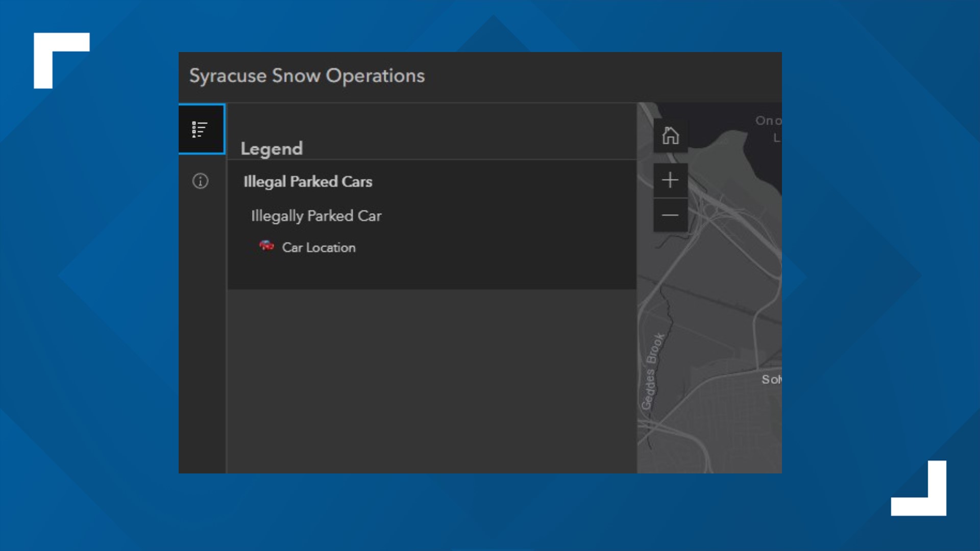
Task: Open the Legend panel icon
Action: click(x=201, y=129)
